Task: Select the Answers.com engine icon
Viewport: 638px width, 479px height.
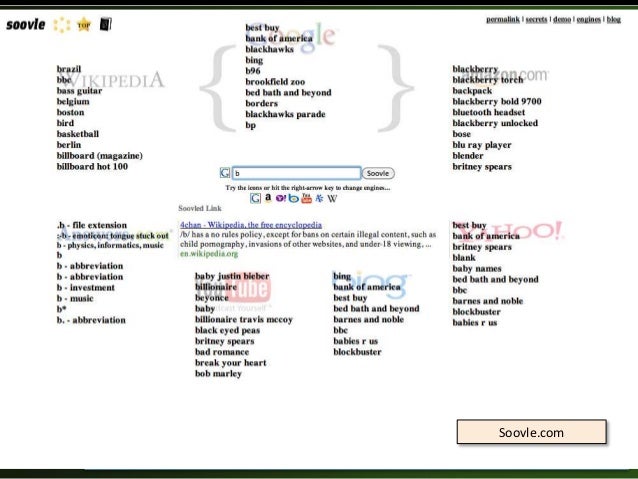Action: [x=319, y=198]
